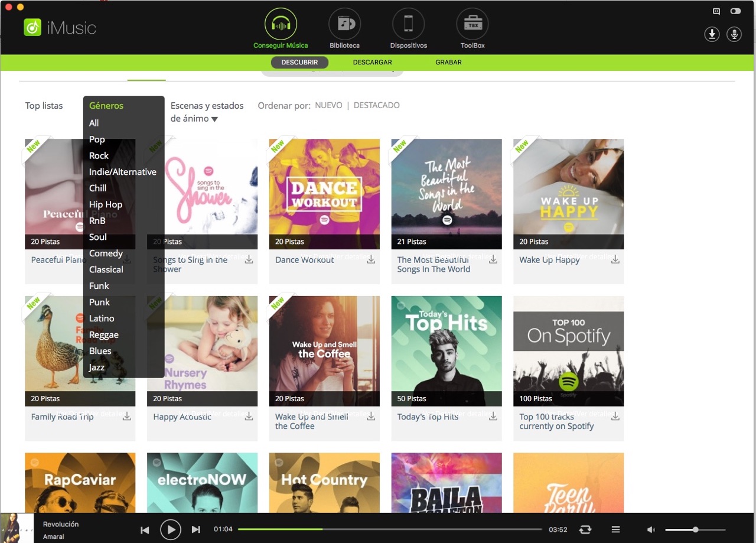Click the Revolución album art thumbnail

(x=17, y=528)
